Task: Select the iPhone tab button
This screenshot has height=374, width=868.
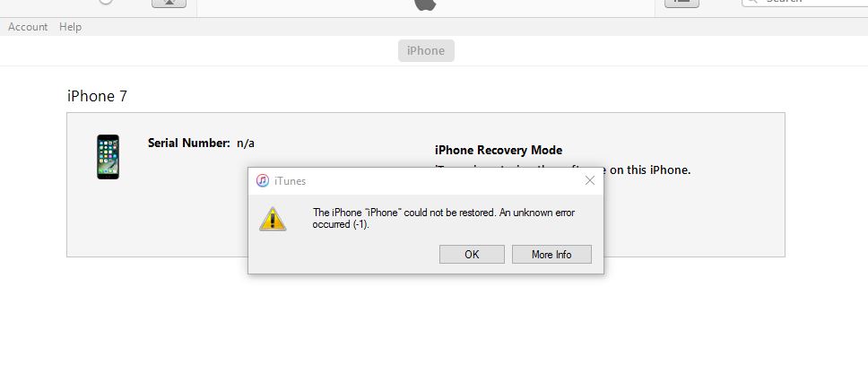Action: pyautogui.click(x=426, y=50)
